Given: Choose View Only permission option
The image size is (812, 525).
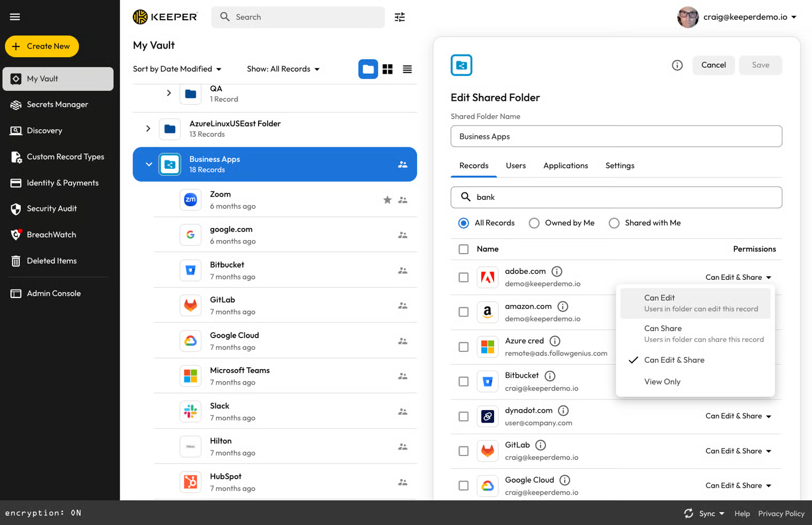Looking at the screenshot, I should 662,382.
